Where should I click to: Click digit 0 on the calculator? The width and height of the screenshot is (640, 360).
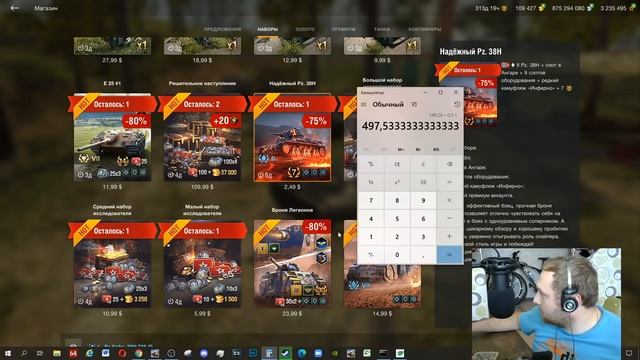(x=397, y=254)
